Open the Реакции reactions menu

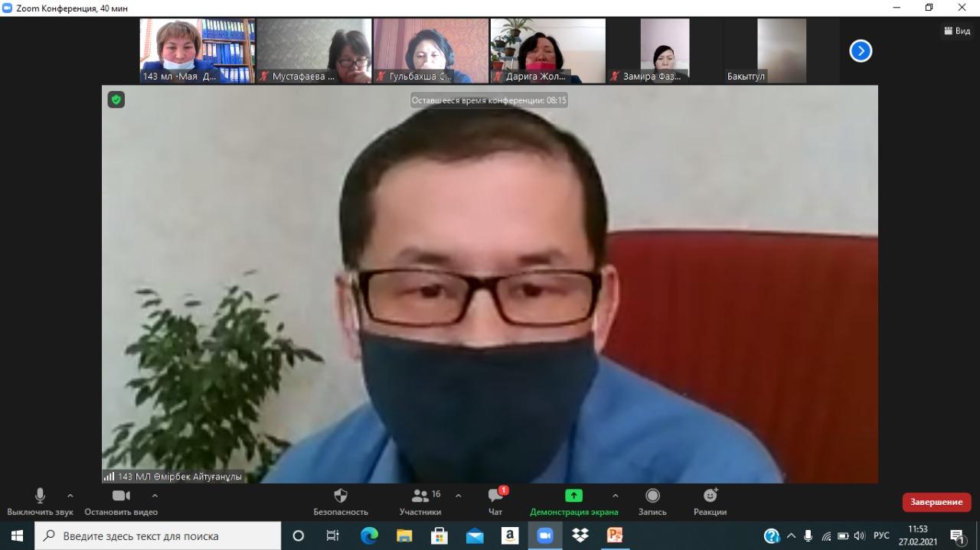tap(710, 501)
